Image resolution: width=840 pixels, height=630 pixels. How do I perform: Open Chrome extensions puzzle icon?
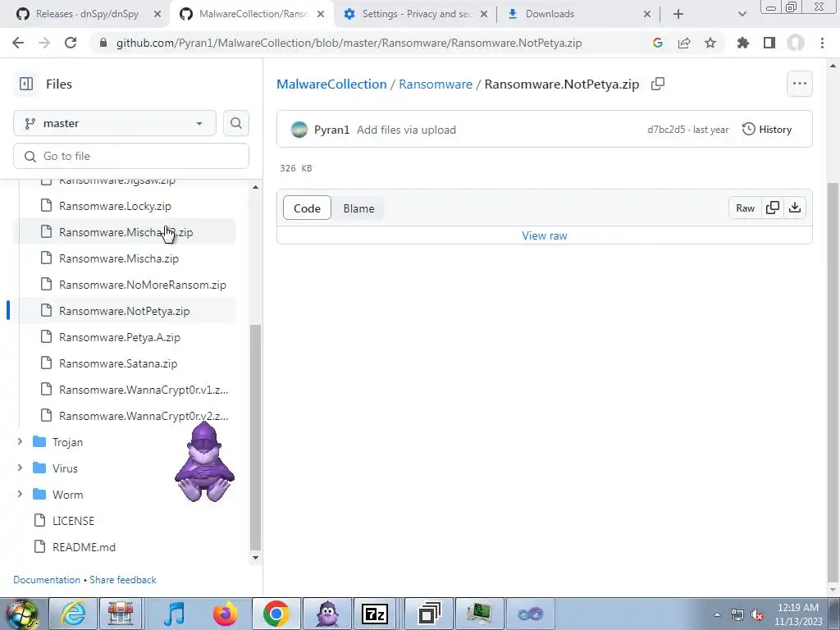tap(742, 43)
